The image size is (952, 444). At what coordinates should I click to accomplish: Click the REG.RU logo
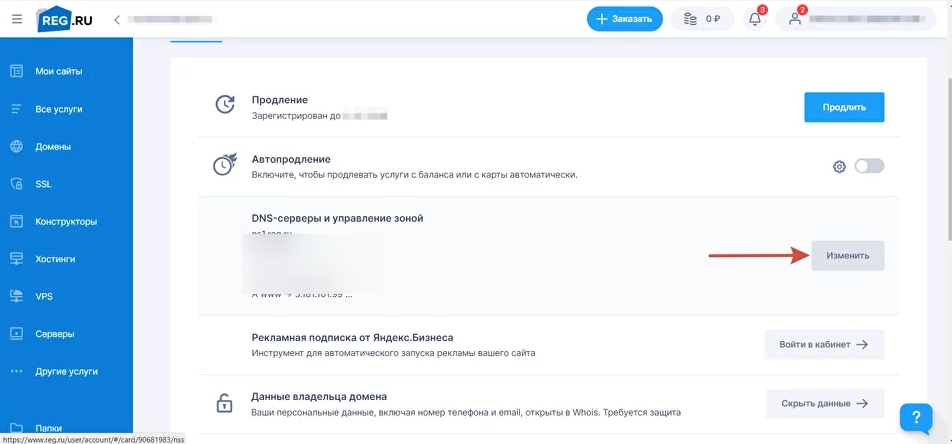click(x=65, y=19)
